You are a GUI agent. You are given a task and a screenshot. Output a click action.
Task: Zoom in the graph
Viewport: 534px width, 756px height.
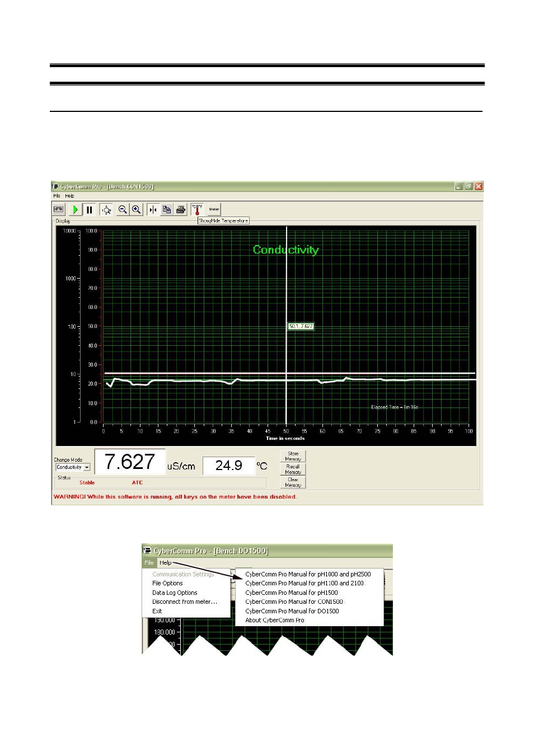click(x=136, y=209)
